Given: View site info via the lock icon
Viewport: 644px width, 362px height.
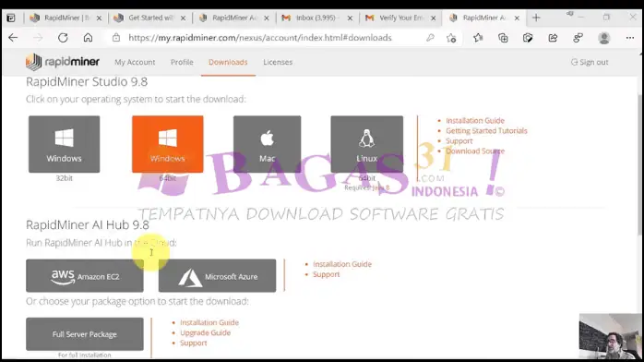Looking at the screenshot, I should (x=116, y=38).
